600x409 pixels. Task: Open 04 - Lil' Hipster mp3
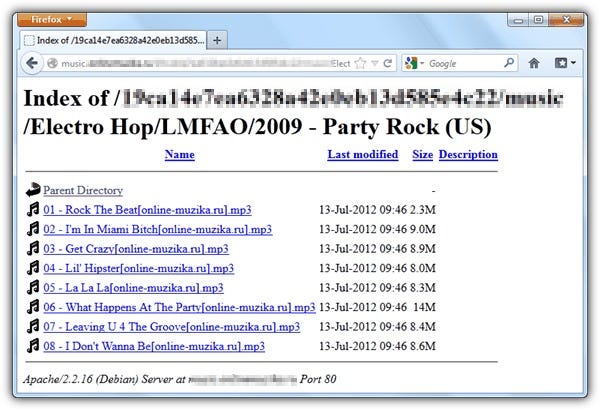(x=139, y=268)
